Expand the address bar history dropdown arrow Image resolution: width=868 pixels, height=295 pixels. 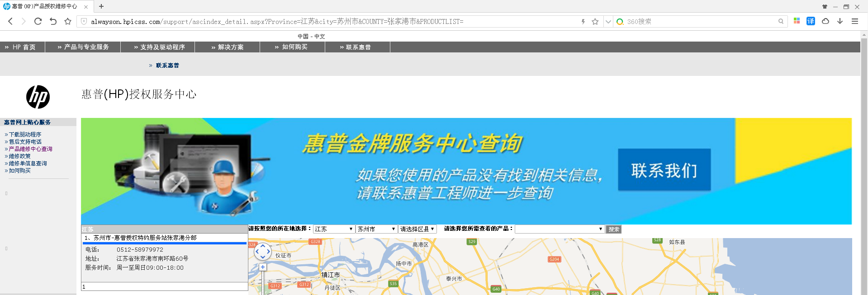click(x=608, y=21)
